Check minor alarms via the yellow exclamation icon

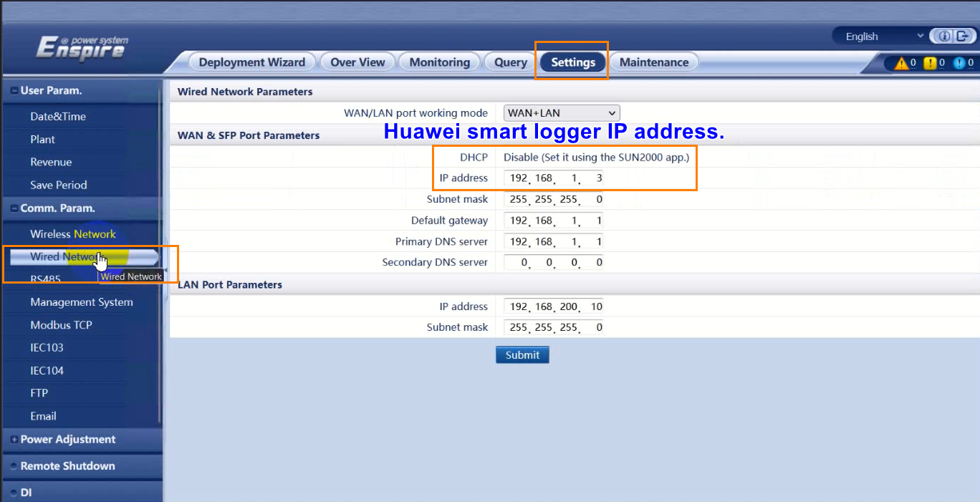coord(930,63)
